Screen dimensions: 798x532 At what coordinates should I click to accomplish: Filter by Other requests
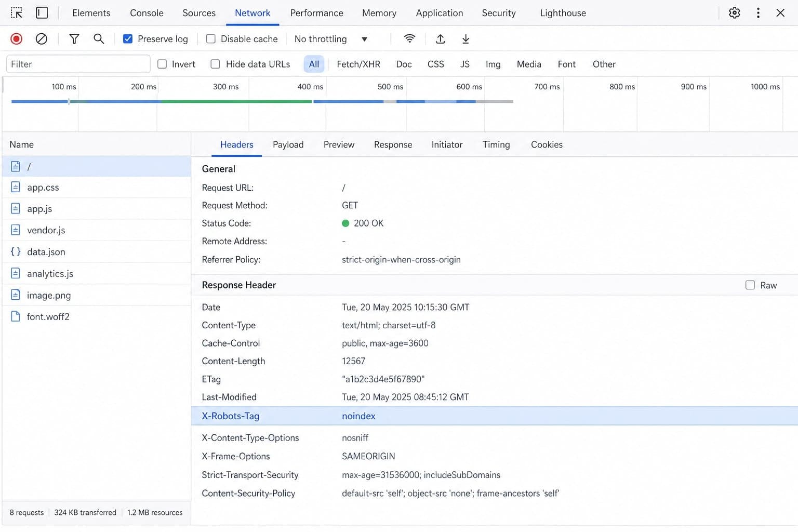click(604, 64)
